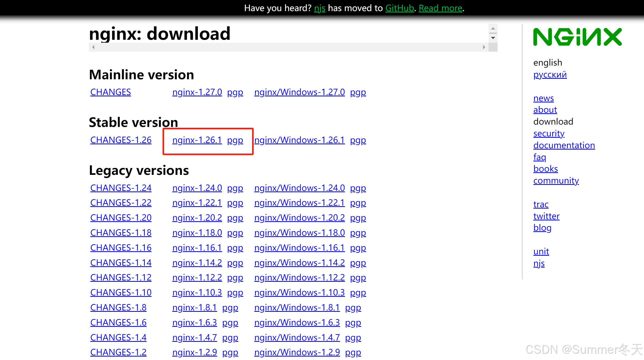This screenshot has width=644, height=360.
Task: Open CHANGES-1.16 link
Action: tap(121, 248)
